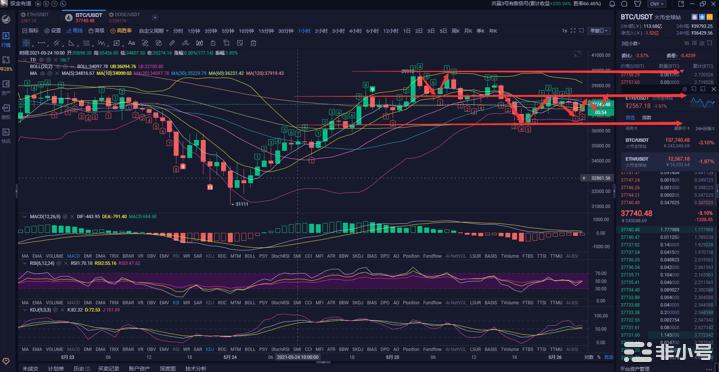
Task: Collapse the RSI indicator pane
Action: click(25, 263)
